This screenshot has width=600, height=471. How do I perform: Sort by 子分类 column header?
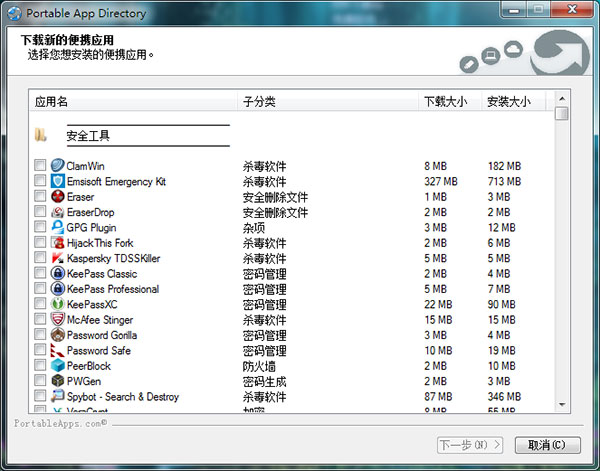coord(327,102)
